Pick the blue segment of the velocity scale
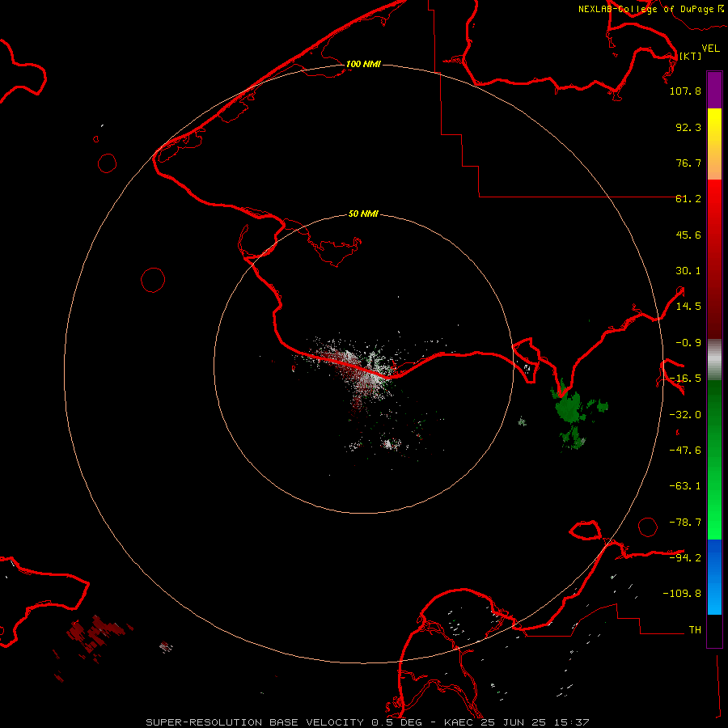The width and height of the screenshot is (728, 728). pyautogui.click(x=714, y=577)
